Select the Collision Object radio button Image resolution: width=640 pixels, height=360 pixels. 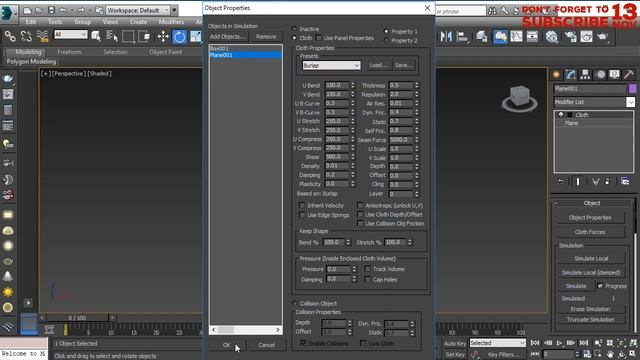(294, 303)
